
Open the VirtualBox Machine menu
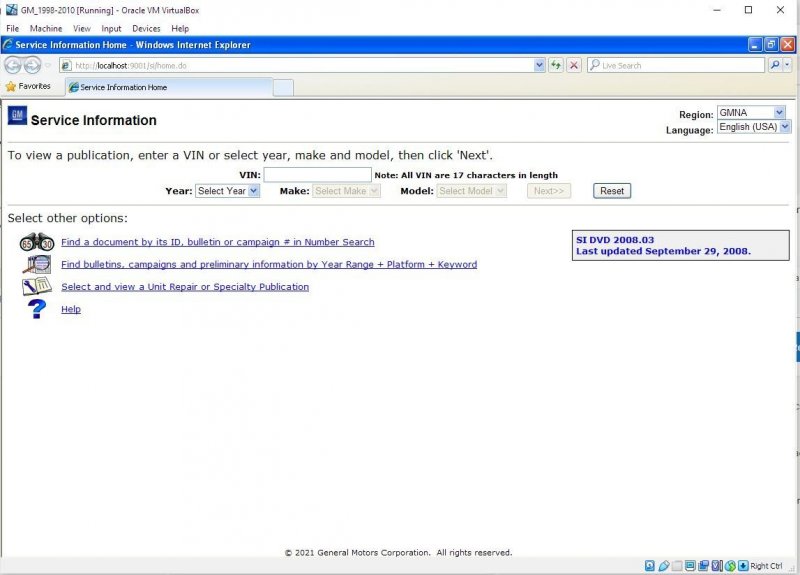click(46, 29)
